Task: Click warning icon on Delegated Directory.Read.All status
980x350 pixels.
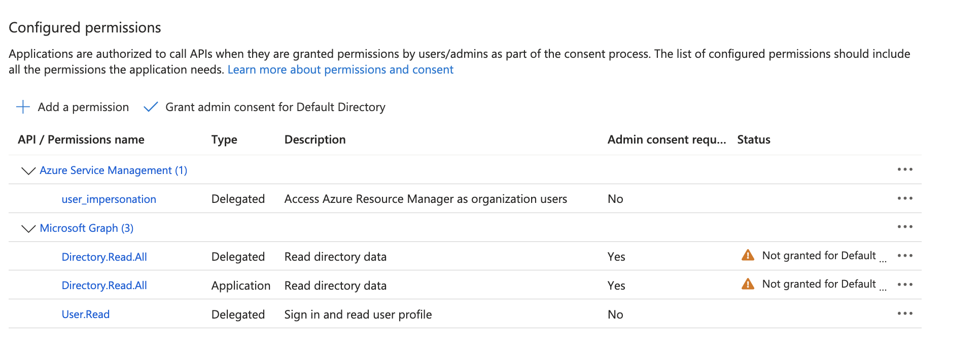Action: pyautogui.click(x=748, y=255)
